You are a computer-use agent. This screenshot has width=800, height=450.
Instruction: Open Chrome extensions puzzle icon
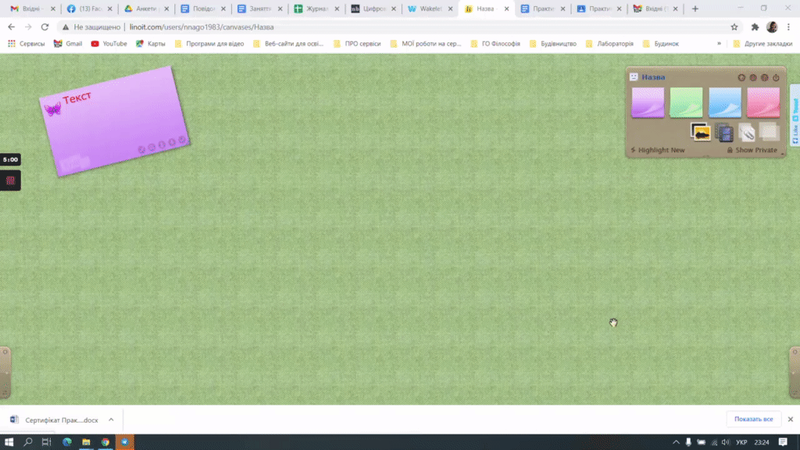(754, 27)
